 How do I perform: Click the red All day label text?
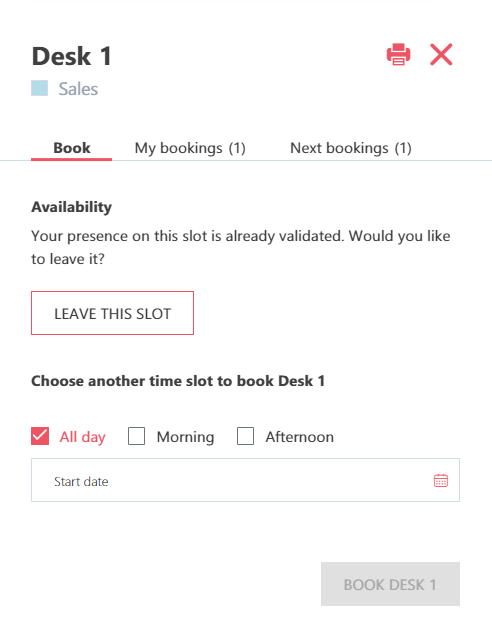(83, 437)
